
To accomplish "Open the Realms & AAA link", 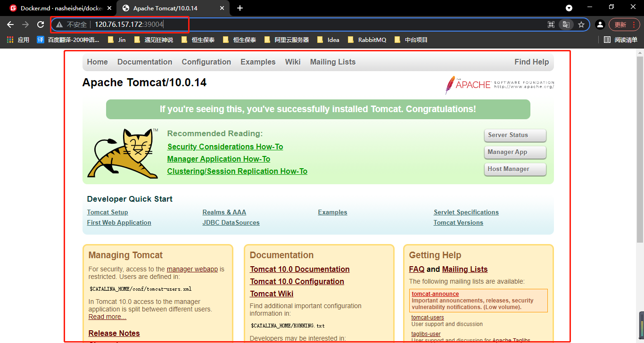I will 224,212.
